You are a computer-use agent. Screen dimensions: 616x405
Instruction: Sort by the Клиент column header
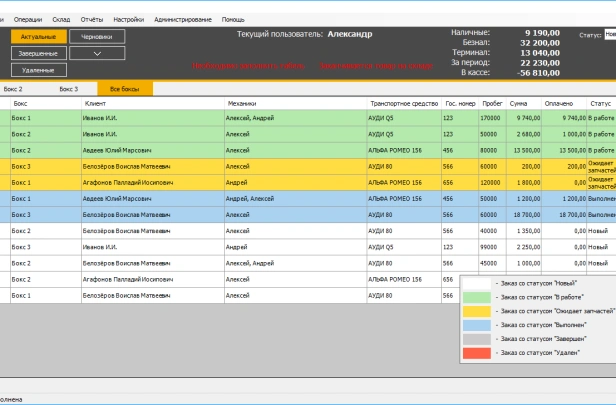pyautogui.click(x=96, y=103)
